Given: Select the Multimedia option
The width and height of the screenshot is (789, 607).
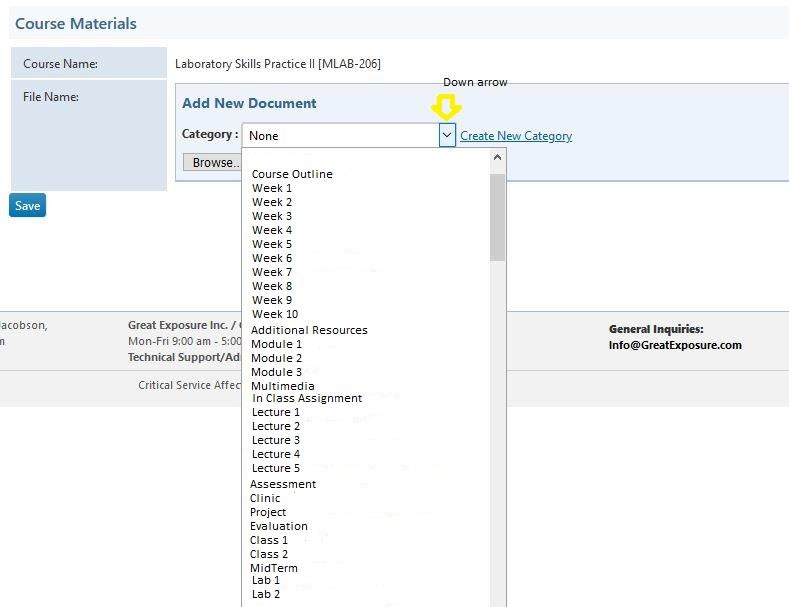Looking at the screenshot, I should click(x=282, y=386).
